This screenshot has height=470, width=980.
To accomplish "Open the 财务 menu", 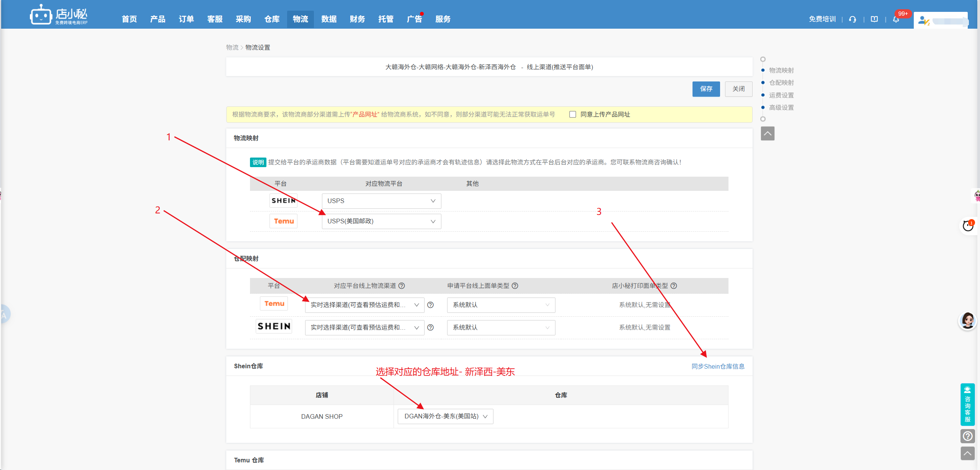I will click(357, 19).
